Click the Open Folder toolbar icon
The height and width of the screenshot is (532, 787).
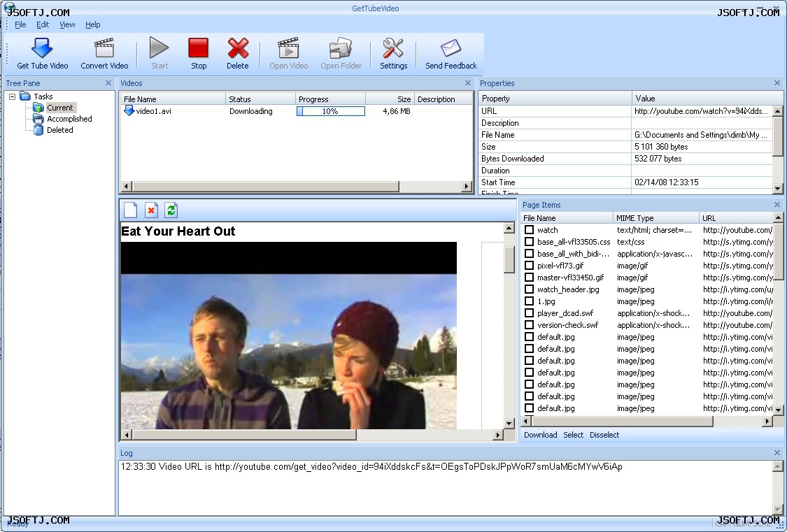pyautogui.click(x=341, y=48)
